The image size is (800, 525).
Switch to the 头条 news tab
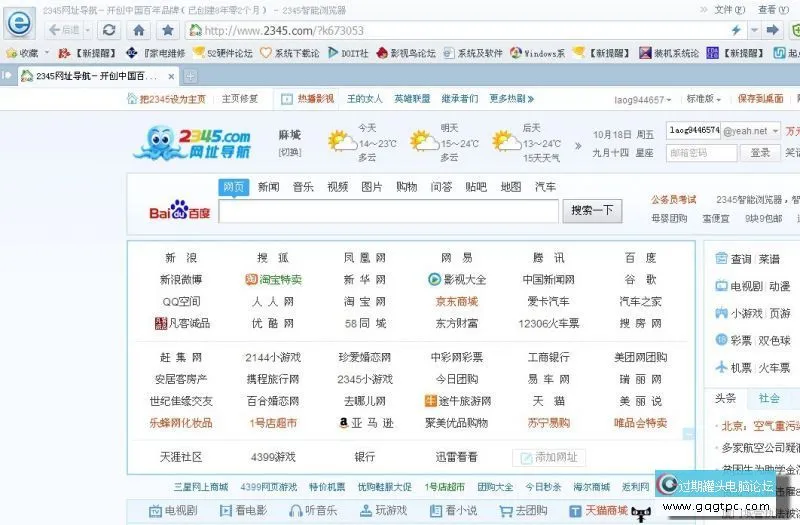coord(726,398)
